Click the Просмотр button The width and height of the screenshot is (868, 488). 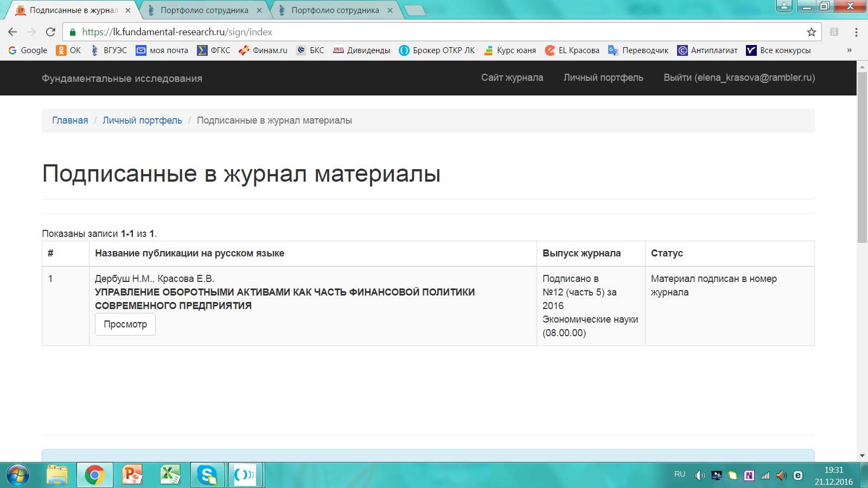[125, 324]
